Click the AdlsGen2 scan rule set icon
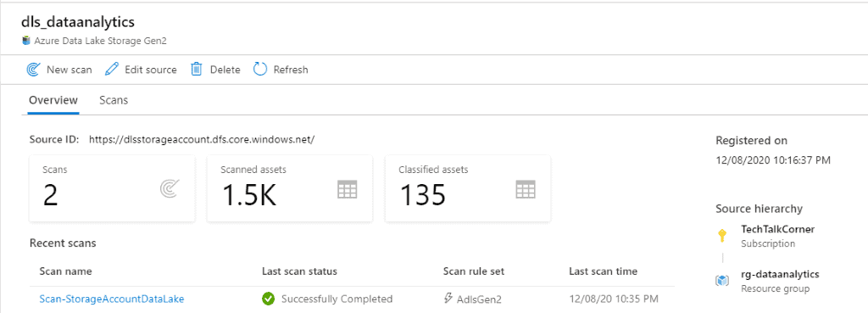Image resolution: width=868 pixels, height=313 pixels. (448, 298)
